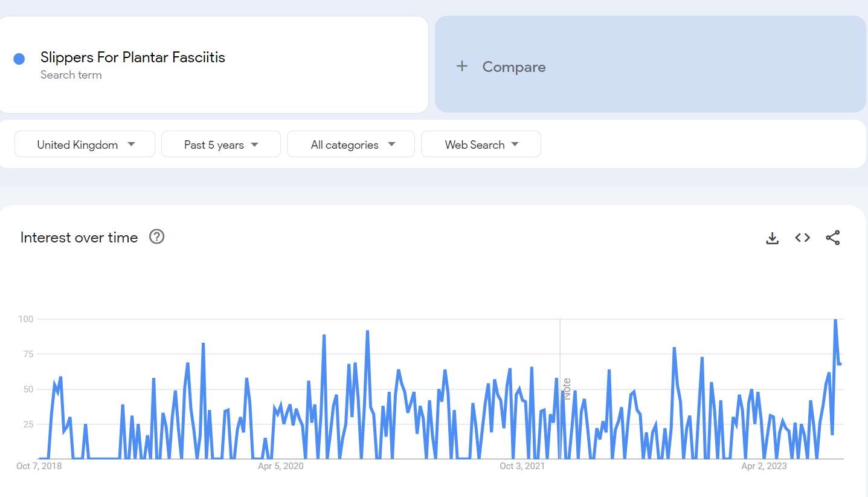Edit the Slippers For Plantar Fasciitis term
The image size is (868, 497).
pyautogui.click(x=133, y=57)
